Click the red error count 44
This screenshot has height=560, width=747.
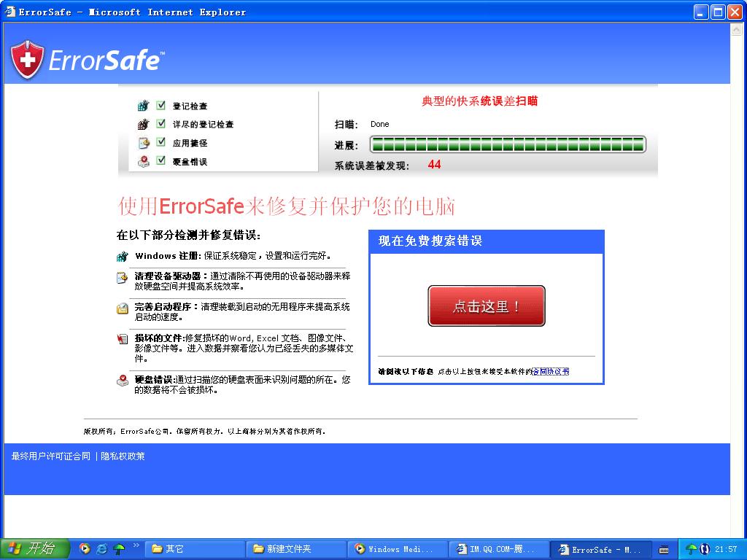click(x=434, y=164)
